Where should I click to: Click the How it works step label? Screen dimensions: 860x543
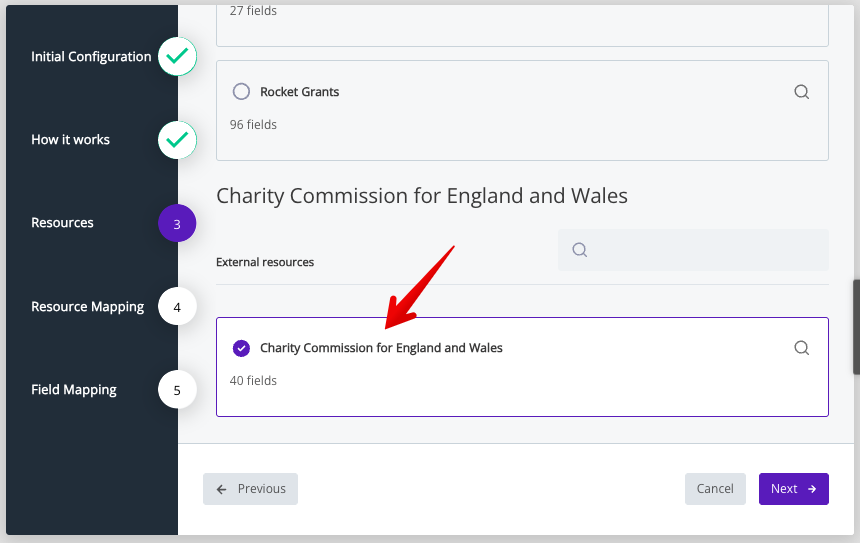pyautogui.click(x=70, y=140)
